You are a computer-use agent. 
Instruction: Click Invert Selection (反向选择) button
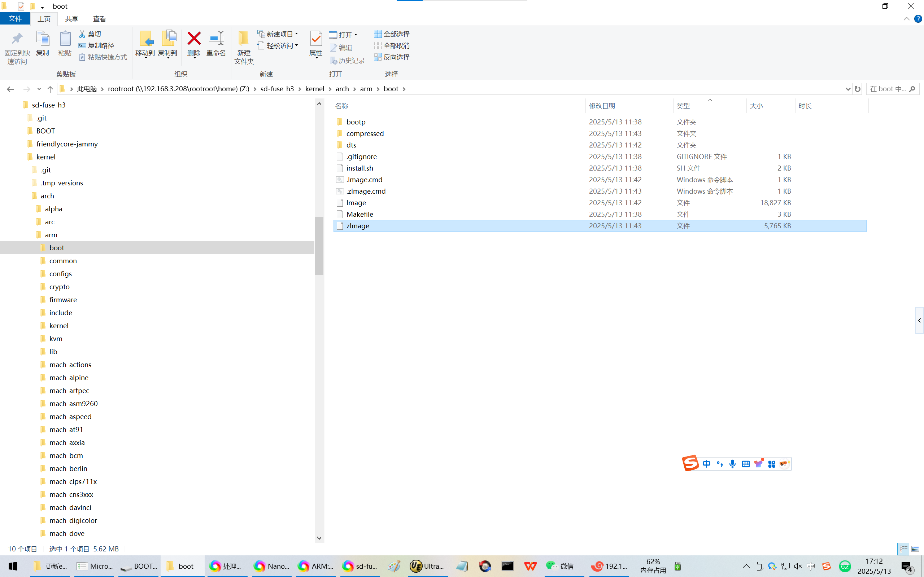point(392,57)
